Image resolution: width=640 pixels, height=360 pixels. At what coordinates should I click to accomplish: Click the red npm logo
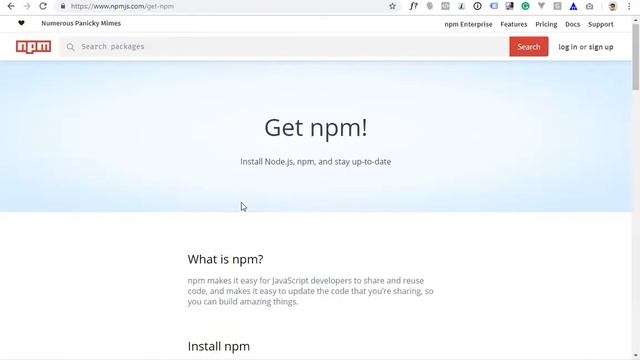pyautogui.click(x=33, y=47)
